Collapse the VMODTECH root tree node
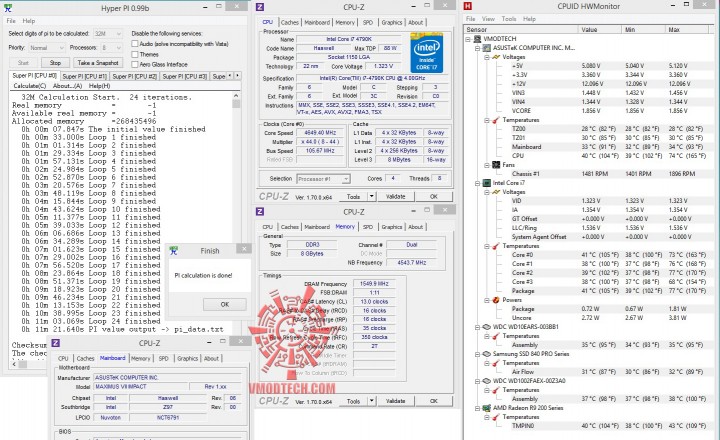 coord(468,39)
